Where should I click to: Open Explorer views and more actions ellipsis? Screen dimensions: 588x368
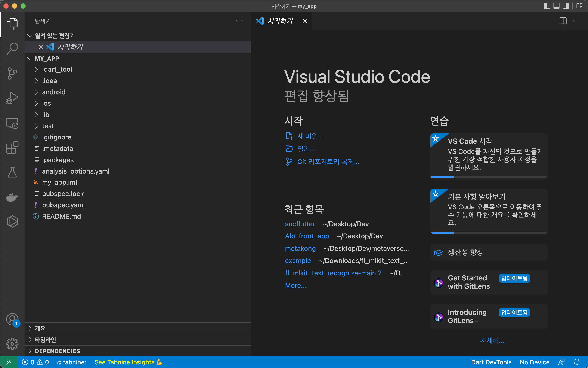[x=239, y=21]
